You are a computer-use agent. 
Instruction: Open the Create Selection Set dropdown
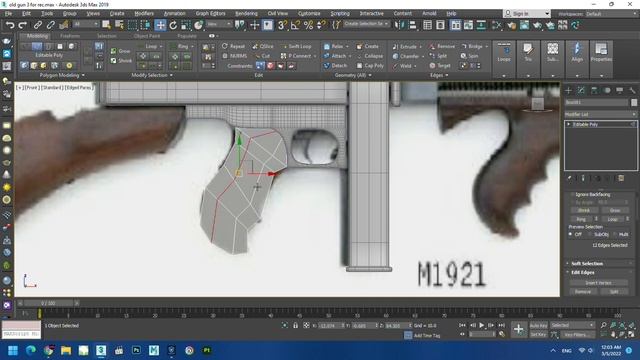click(x=367, y=24)
